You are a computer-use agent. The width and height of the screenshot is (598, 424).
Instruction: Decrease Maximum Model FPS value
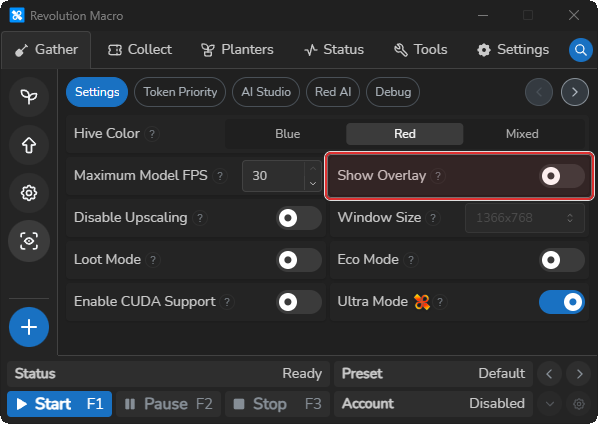click(313, 183)
